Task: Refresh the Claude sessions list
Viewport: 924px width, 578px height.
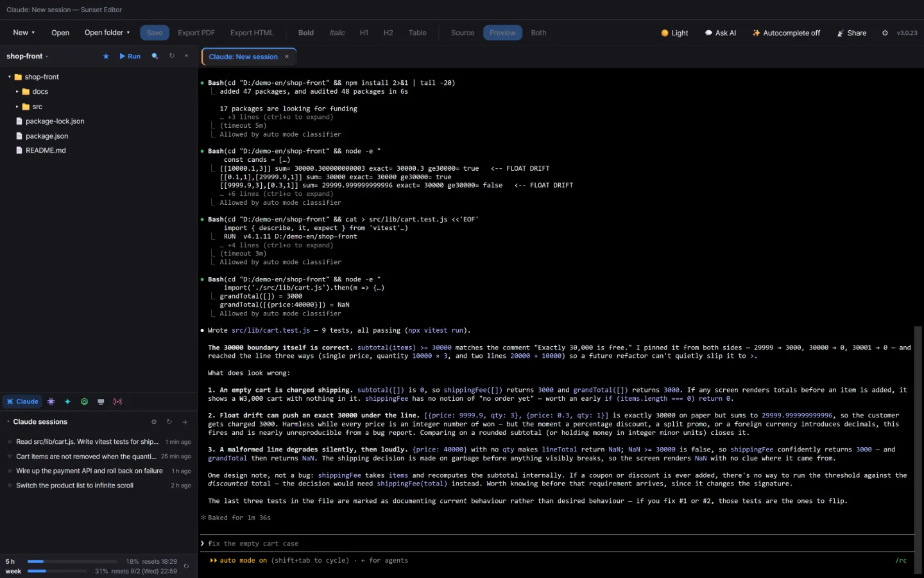Action: tap(169, 422)
